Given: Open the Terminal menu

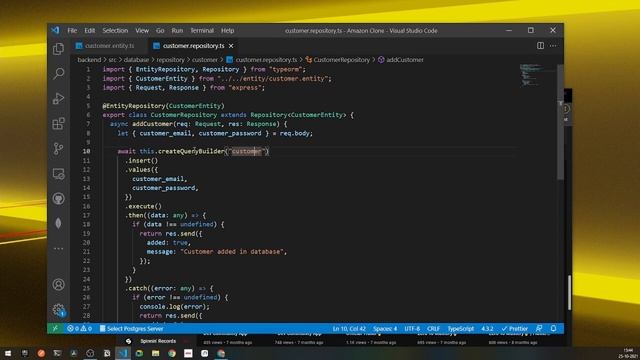Looking at the screenshot, I should point(202,31).
